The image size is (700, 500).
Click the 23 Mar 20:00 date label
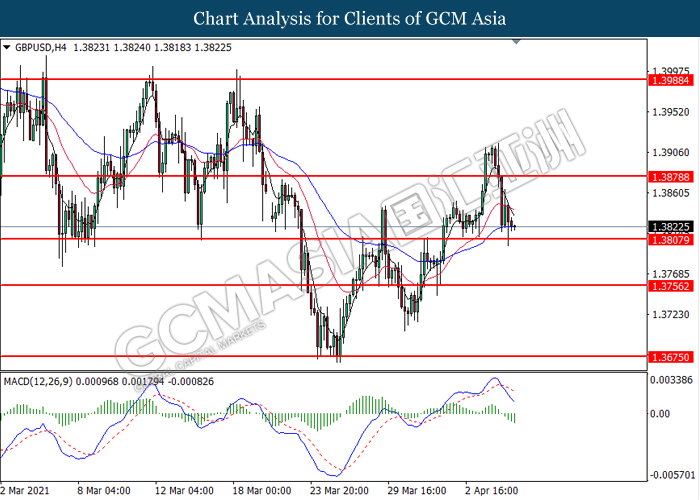click(x=339, y=491)
